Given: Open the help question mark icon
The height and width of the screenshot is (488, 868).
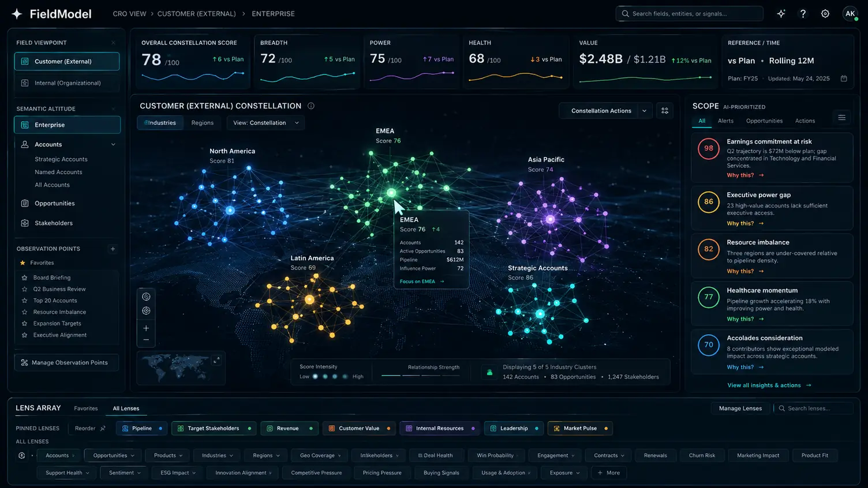Looking at the screenshot, I should point(803,14).
